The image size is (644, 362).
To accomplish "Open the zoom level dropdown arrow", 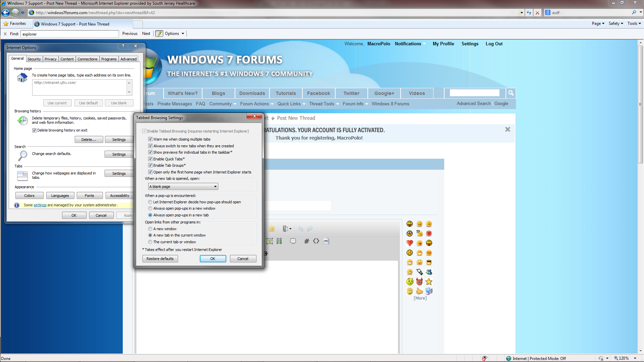I will tap(635, 358).
